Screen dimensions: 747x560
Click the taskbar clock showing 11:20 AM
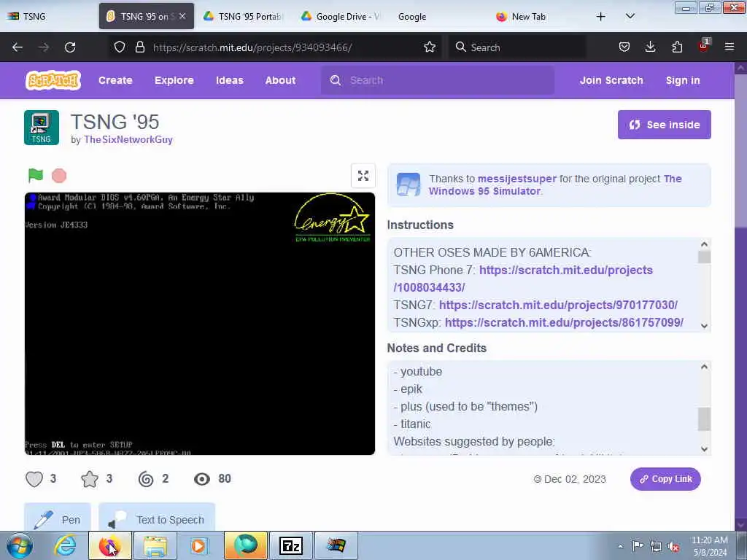[x=709, y=546]
